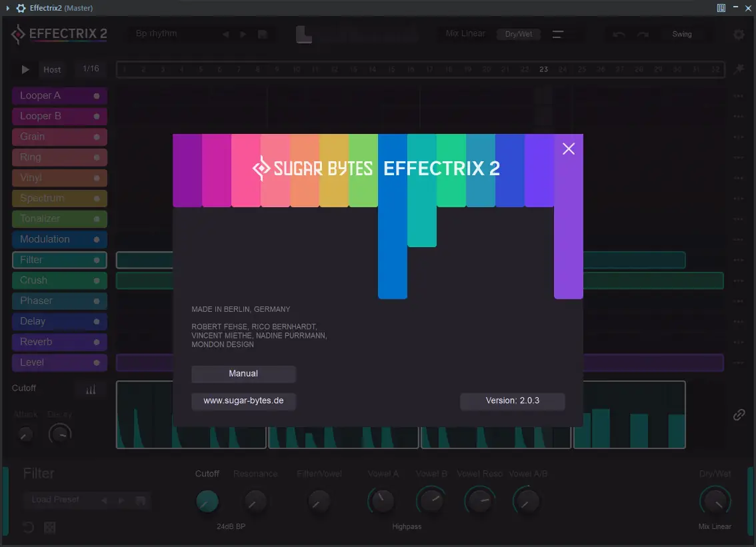Visit www.sugar-bytes.de link
This screenshot has width=756, height=547.
coord(243,400)
